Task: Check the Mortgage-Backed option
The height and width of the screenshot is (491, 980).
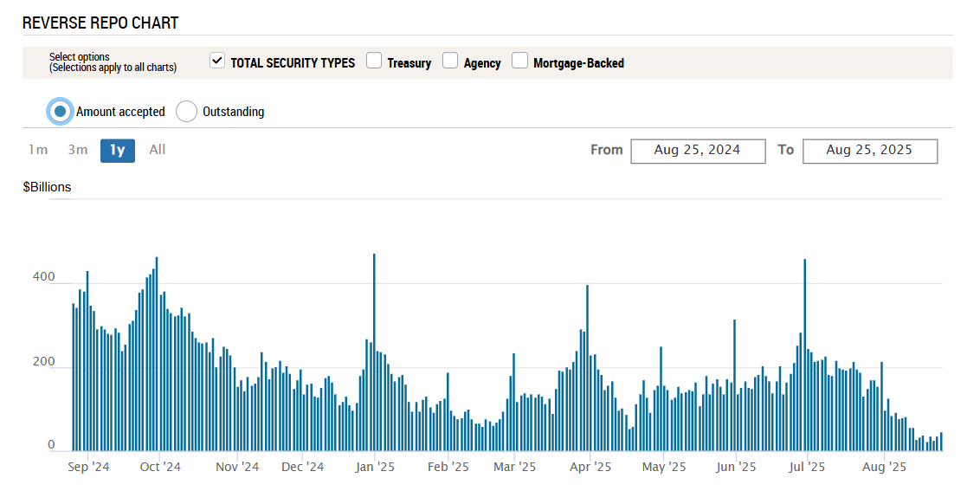Action: pos(519,61)
